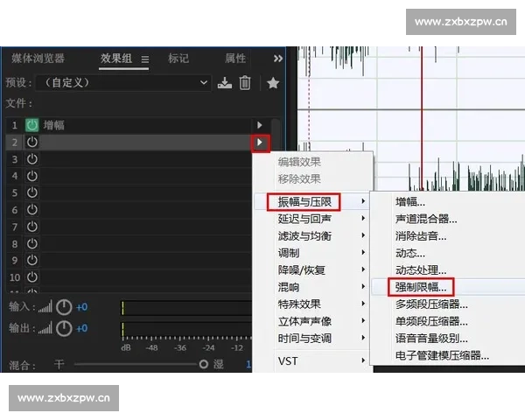Toggle power for effect slot 9
The height and width of the screenshot is (420, 525).
point(32,260)
